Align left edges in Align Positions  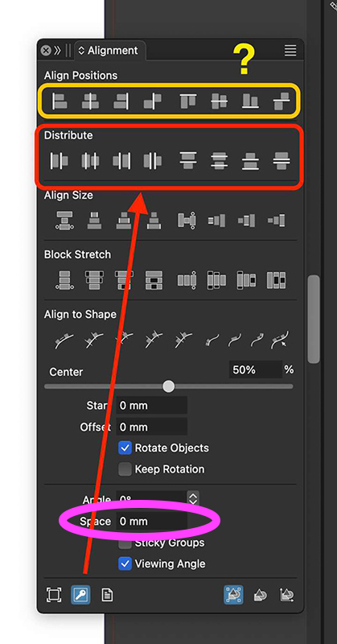point(60,101)
